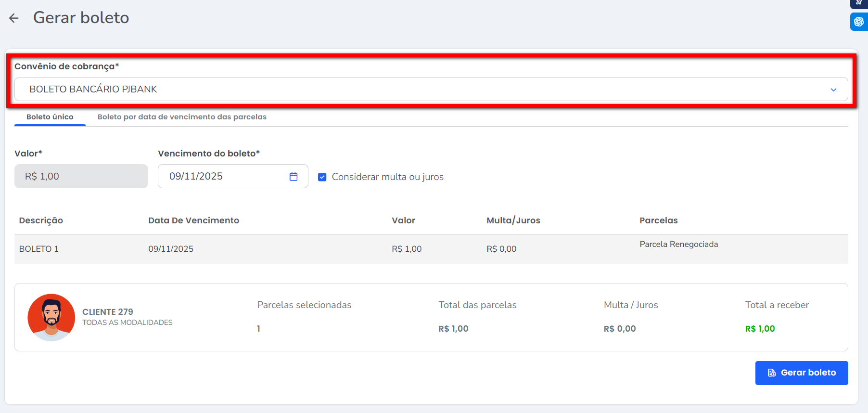Click the Vencimento do boleto date field
Viewport: 868px width, 413px height.
pyautogui.click(x=226, y=177)
